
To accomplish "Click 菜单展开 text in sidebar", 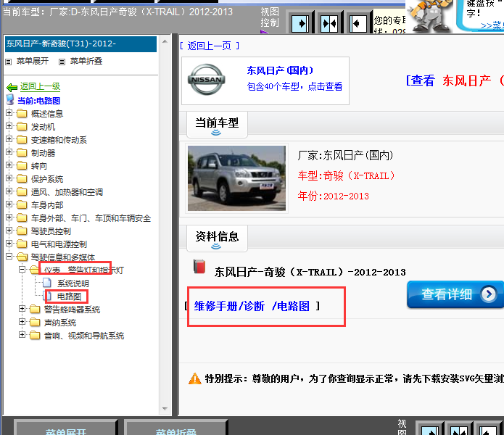I will coord(33,61).
